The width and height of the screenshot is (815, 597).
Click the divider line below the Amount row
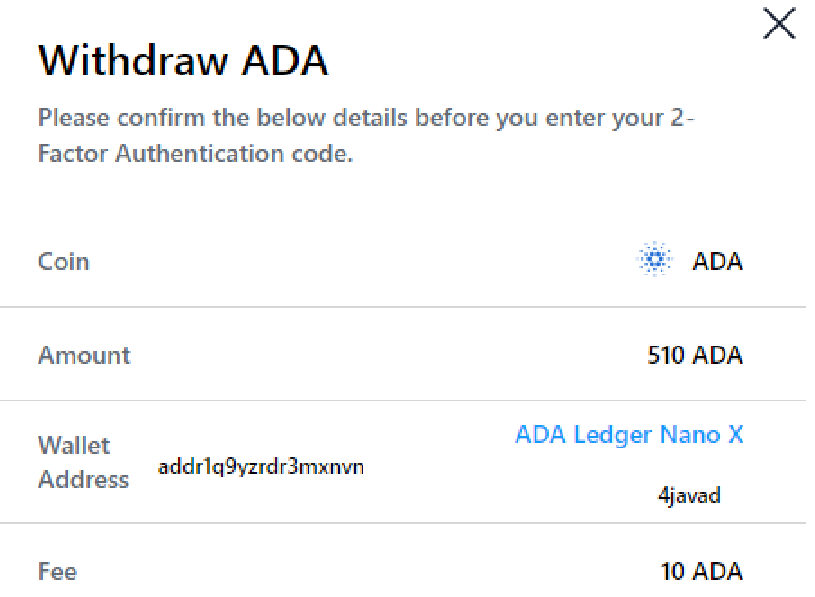point(400,400)
